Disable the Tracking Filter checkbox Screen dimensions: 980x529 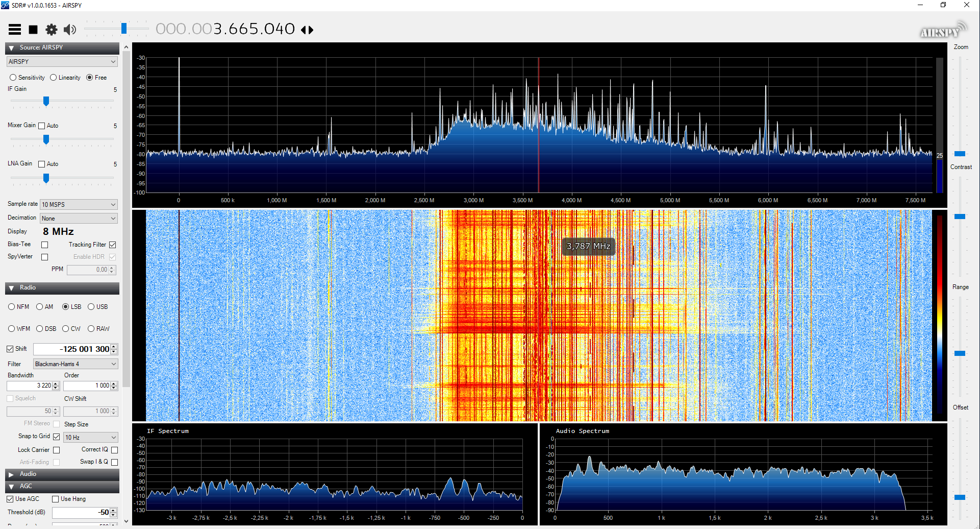113,245
